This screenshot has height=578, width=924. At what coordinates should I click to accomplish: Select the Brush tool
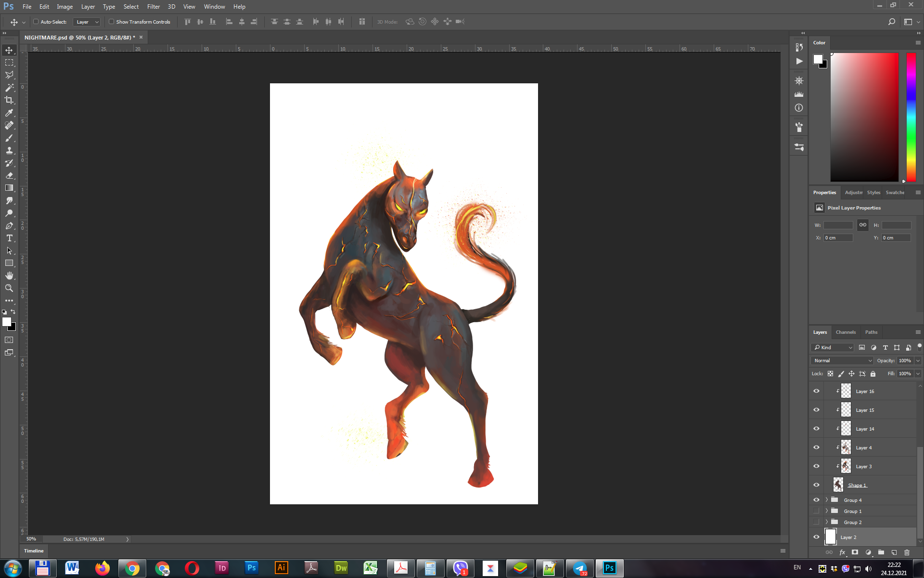tap(9, 138)
